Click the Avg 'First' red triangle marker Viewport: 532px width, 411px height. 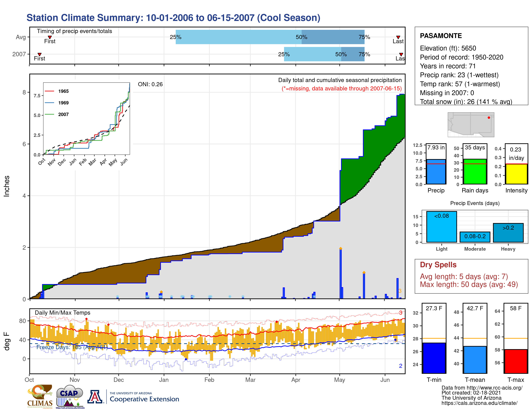coord(50,37)
